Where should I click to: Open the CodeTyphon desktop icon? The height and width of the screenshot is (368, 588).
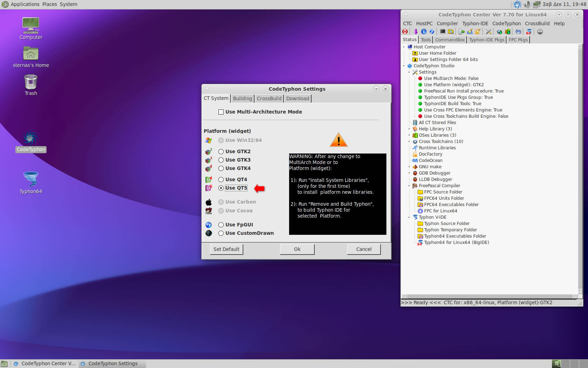[31, 141]
